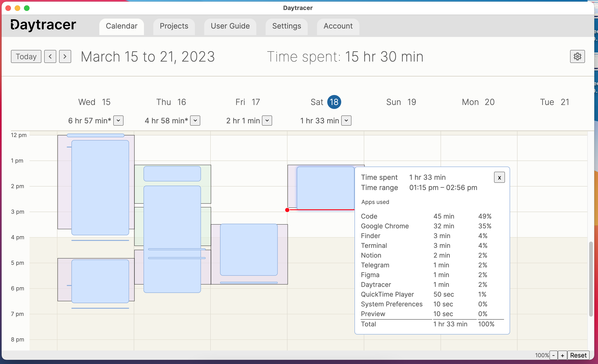
Task: Open the Account tab
Action: [338, 26]
